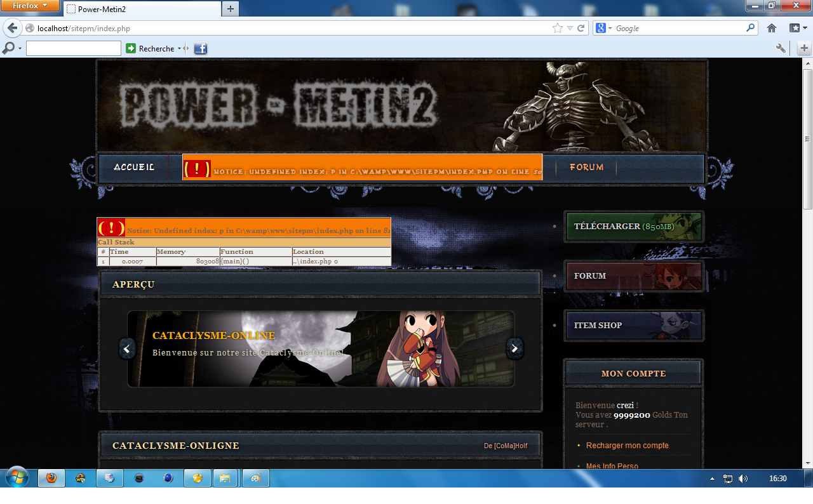
Task: Click the Firefox icon in the taskbar
Action: 51,478
